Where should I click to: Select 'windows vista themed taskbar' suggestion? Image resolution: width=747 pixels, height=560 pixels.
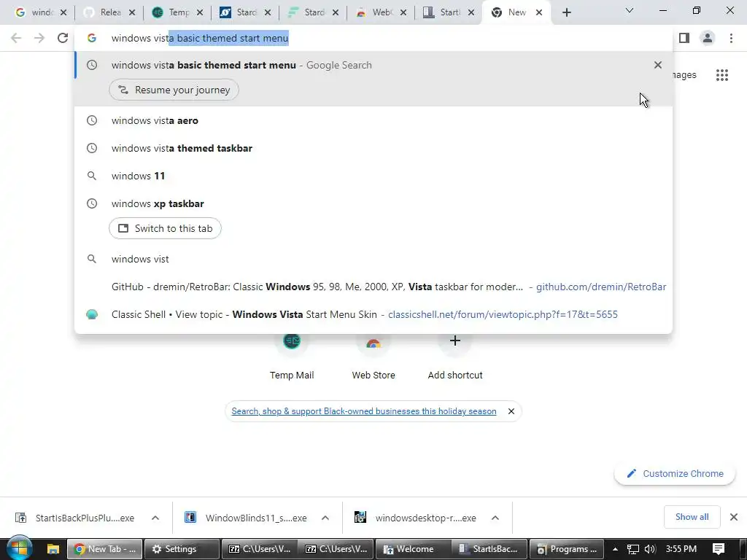point(373,148)
